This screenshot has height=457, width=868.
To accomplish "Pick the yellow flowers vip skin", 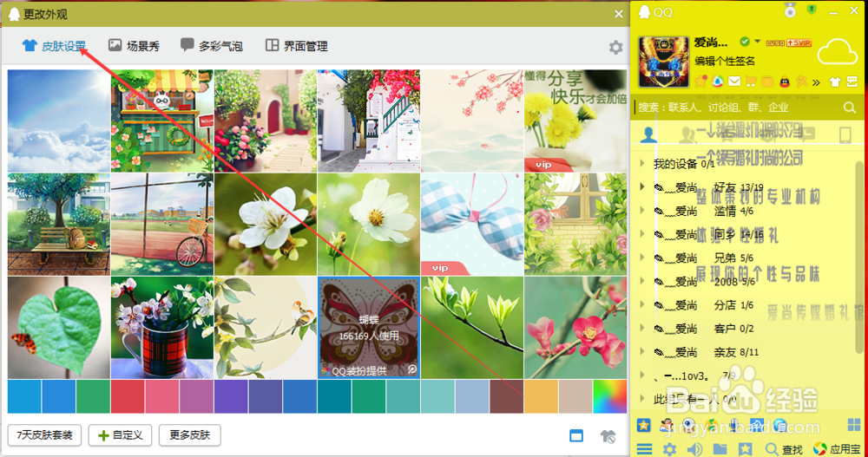I will pos(575,121).
